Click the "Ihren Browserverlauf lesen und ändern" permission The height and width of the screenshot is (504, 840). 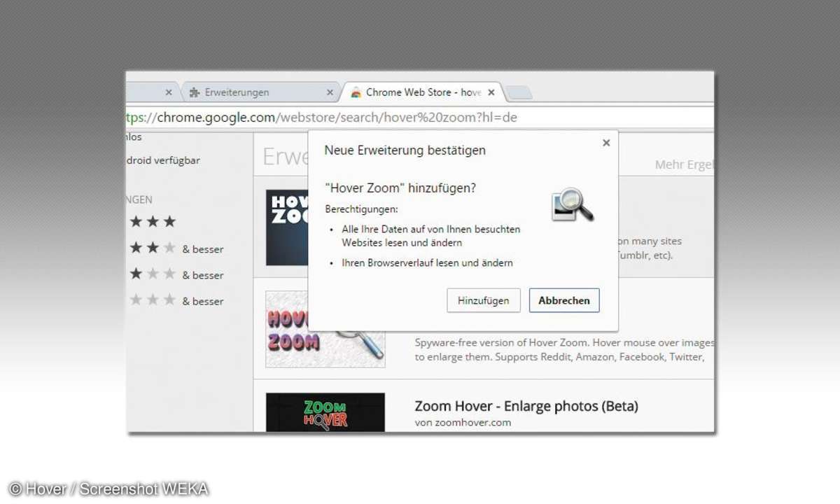427,263
